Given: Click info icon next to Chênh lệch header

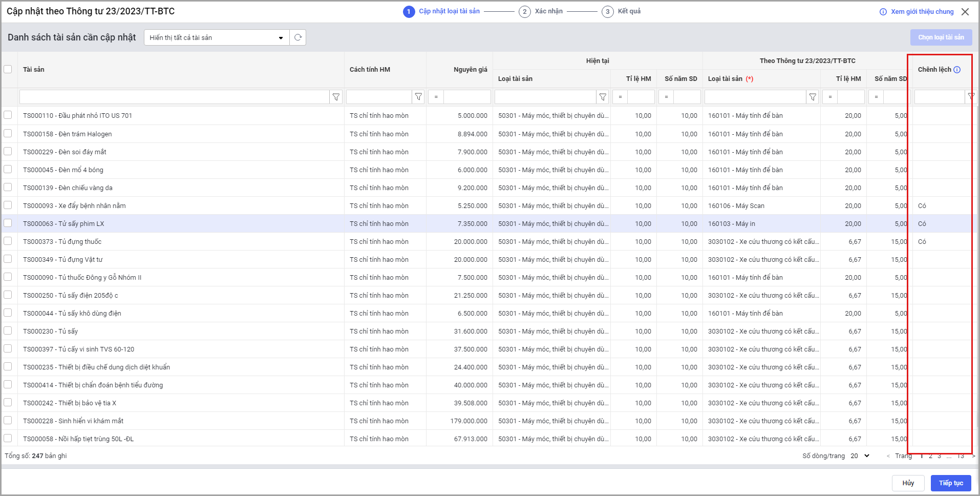Looking at the screenshot, I should pos(957,70).
